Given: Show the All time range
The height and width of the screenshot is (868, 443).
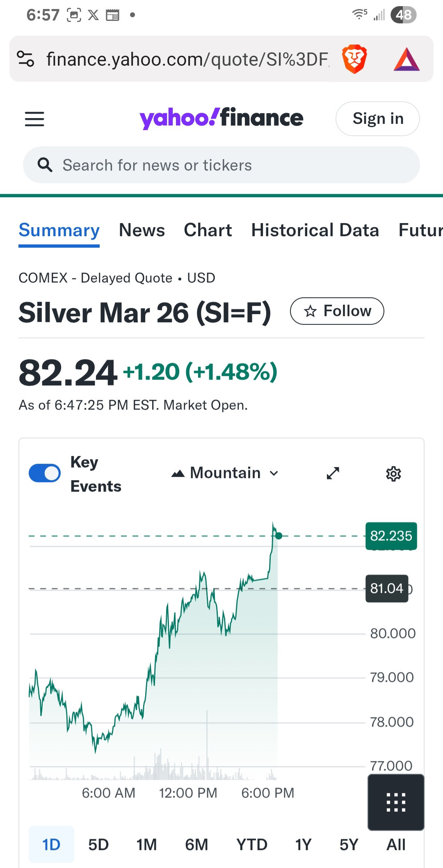Looking at the screenshot, I should click(x=396, y=845).
